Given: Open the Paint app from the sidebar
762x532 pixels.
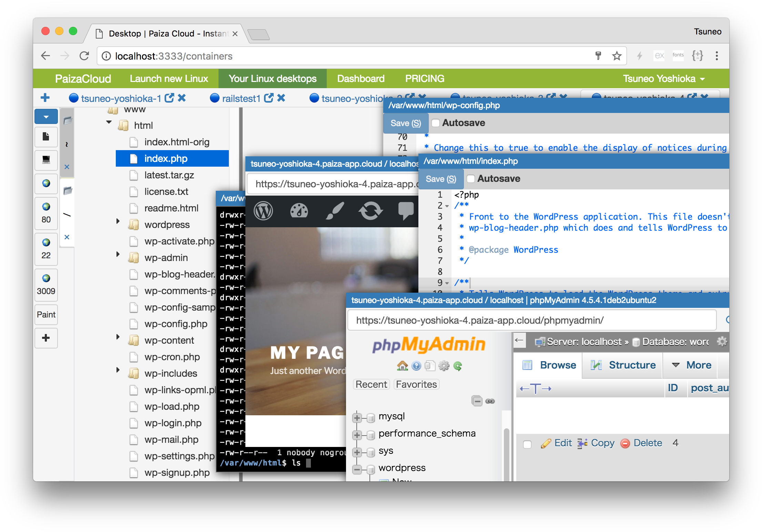Looking at the screenshot, I should tap(46, 314).
